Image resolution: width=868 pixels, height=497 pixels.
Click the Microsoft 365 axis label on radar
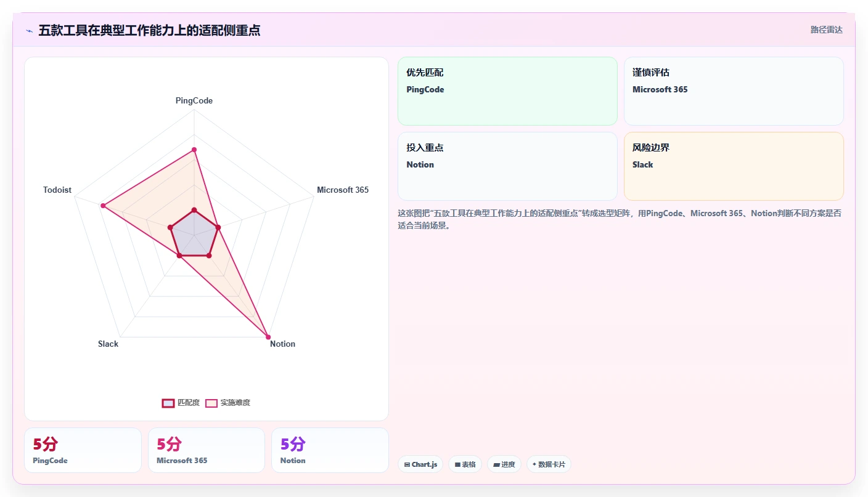pyautogui.click(x=343, y=190)
